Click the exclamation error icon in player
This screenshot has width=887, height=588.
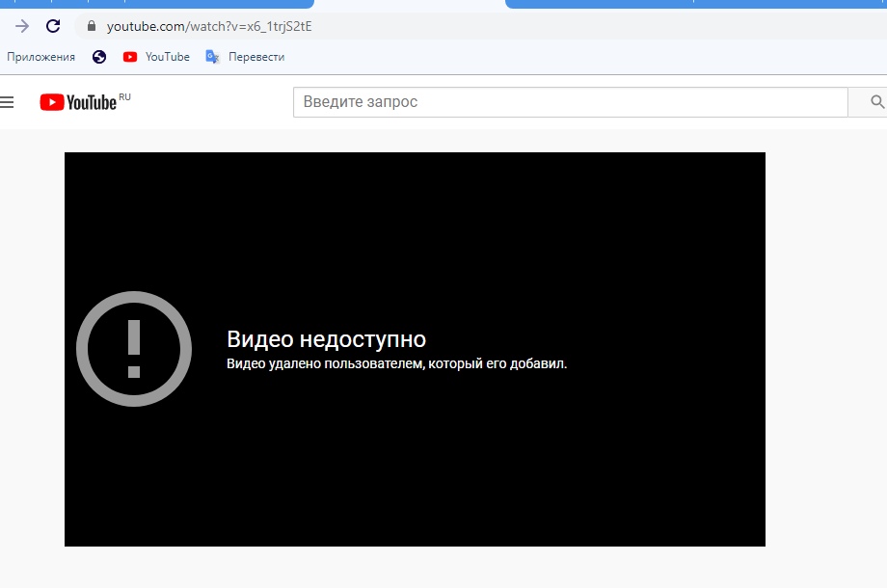tap(134, 349)
